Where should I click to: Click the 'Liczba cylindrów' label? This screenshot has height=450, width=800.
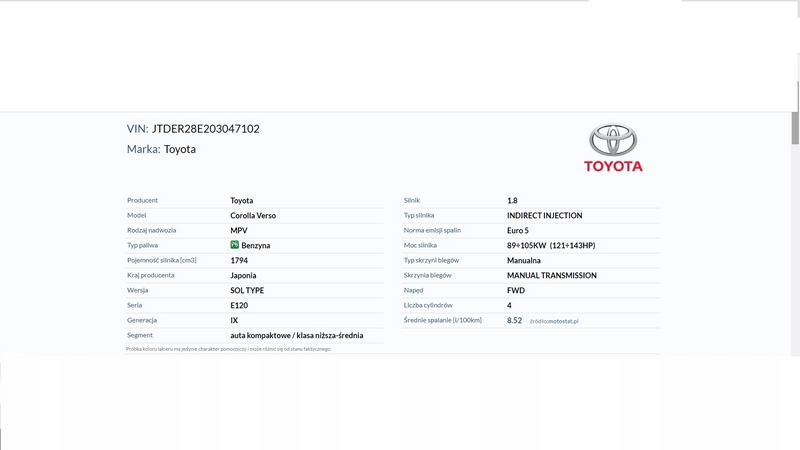coord(428,305)
